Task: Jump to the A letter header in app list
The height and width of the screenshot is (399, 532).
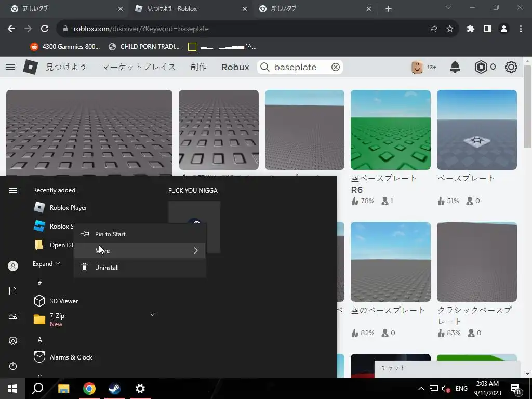Action: [39, 340]
